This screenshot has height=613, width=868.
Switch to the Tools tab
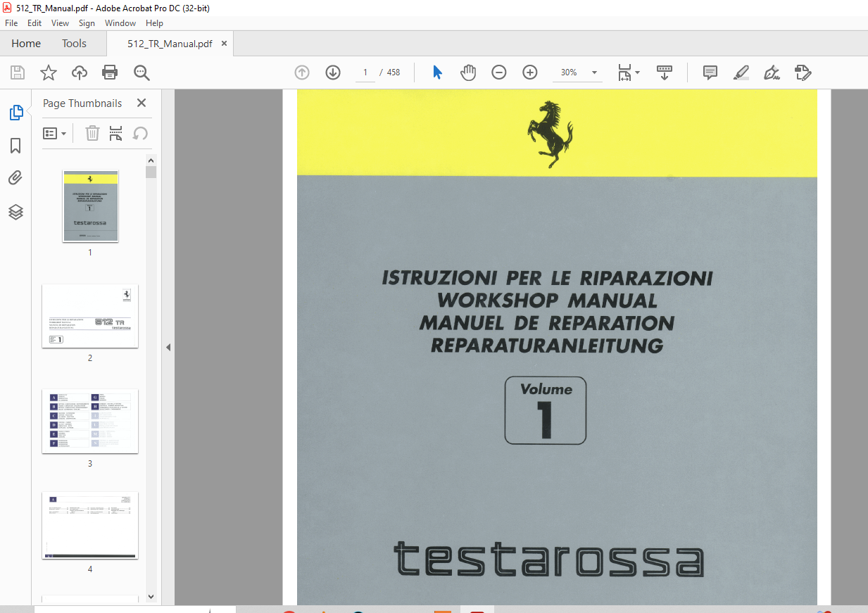click(x=74, y=43)
